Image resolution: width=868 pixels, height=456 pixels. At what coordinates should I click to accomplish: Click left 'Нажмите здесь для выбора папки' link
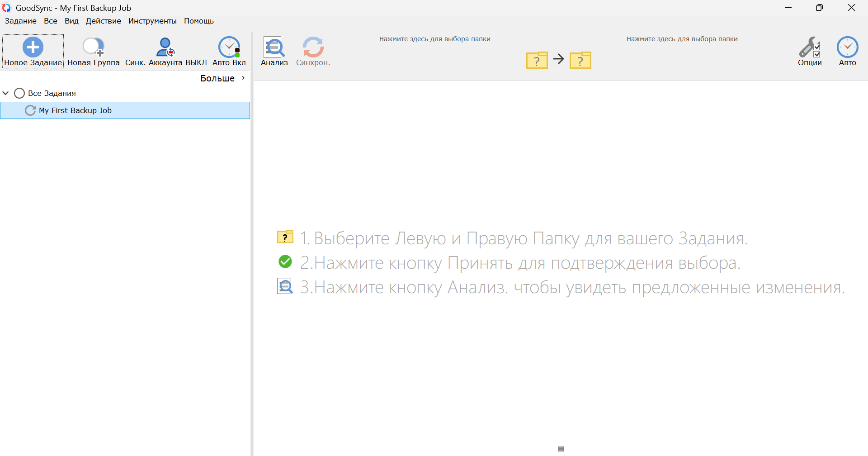(434, 39)
